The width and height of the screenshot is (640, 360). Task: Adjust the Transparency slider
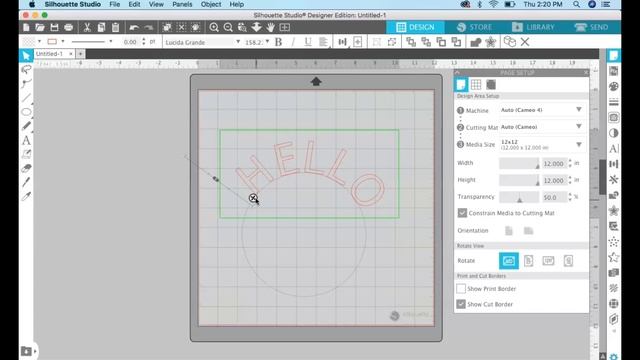point(519,197)
